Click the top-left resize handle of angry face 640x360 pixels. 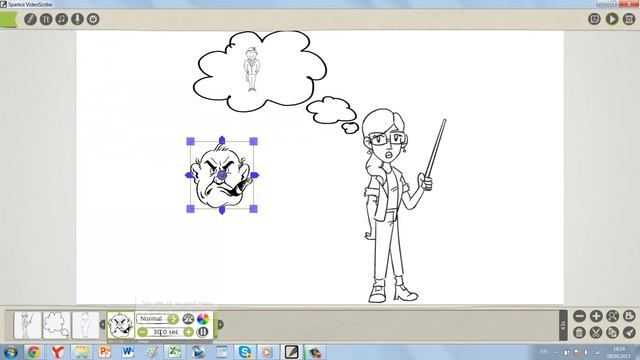tap(190, 141)
